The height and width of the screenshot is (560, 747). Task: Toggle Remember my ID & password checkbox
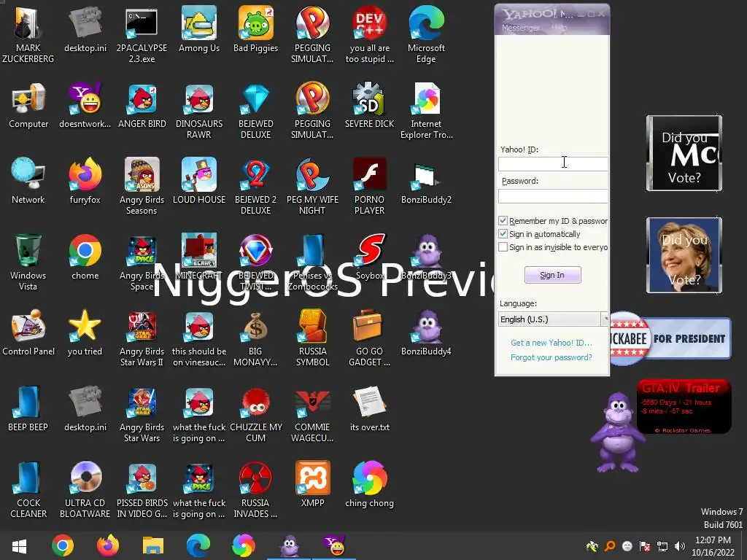click(503, 220)
